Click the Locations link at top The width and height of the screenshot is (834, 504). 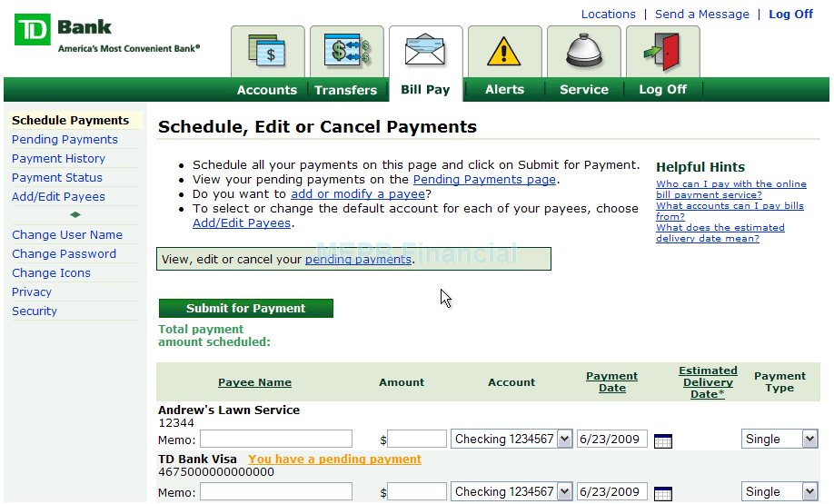coord(608,15)
